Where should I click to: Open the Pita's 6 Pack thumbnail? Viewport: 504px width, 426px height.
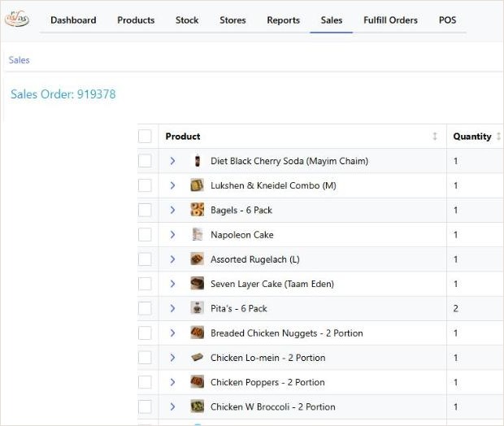197,308
